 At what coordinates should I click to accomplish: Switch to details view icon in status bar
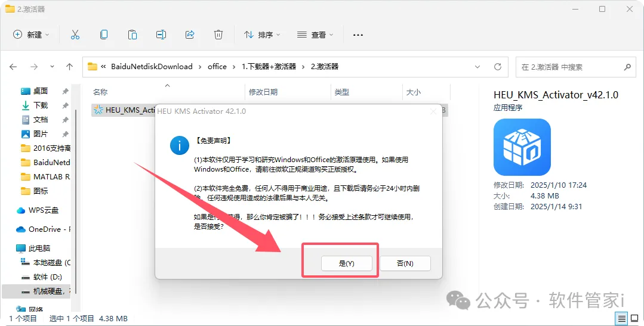click(622, 318)
